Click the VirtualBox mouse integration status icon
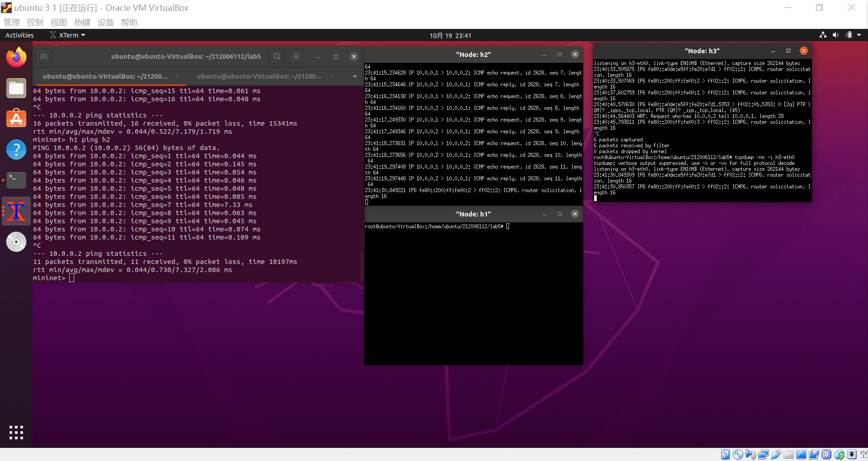The image size is (868, 461). pyautogui.click(x=839, y=455)
